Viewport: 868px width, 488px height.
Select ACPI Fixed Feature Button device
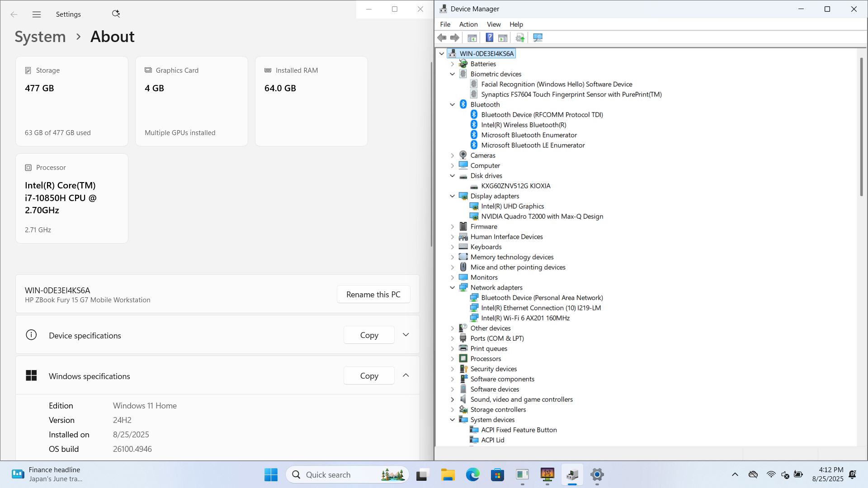tap(519, 430)
